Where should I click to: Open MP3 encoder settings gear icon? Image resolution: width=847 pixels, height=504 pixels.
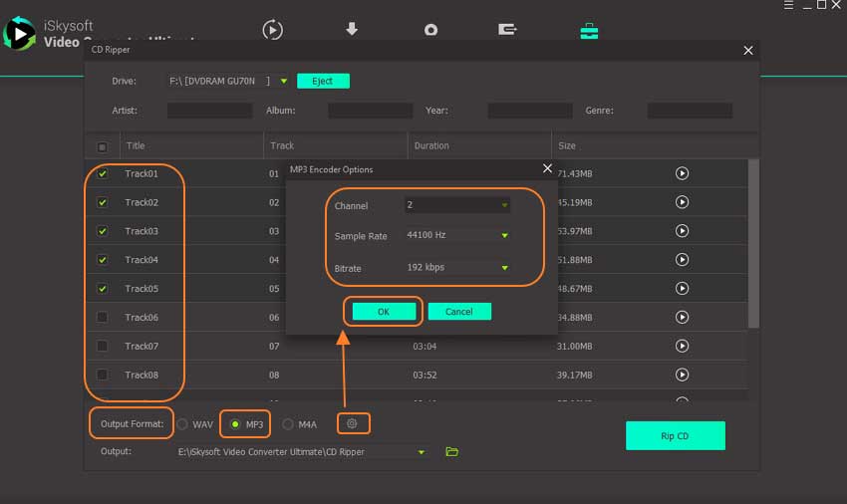[352, 424]
